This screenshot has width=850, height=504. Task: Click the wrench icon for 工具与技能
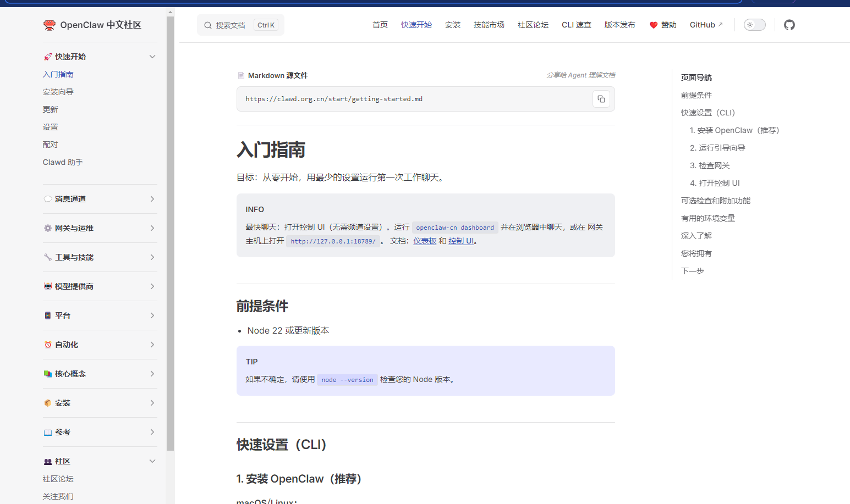pyautogui.click(x=48, y=257)
